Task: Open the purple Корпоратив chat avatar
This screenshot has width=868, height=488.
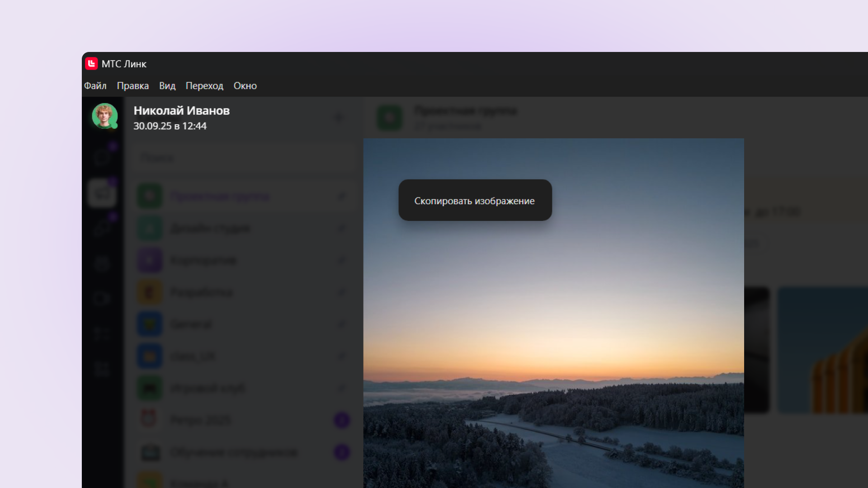Action: pos(150,260)
